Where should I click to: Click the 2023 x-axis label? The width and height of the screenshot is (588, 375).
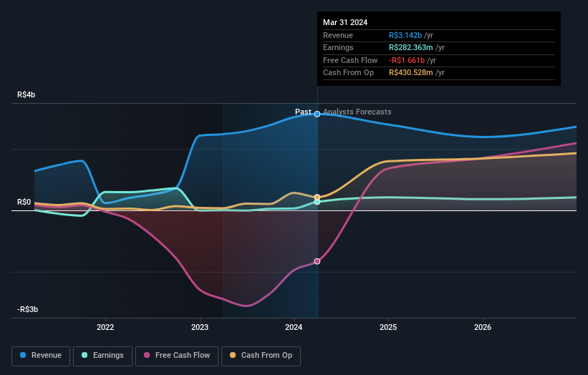(x=200, y=328)
